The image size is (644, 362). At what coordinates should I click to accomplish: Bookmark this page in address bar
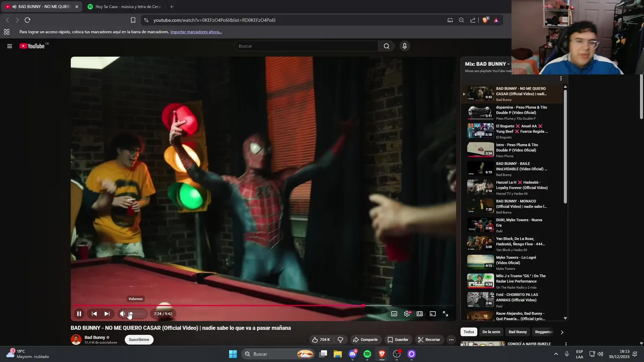tap(133, 20)
